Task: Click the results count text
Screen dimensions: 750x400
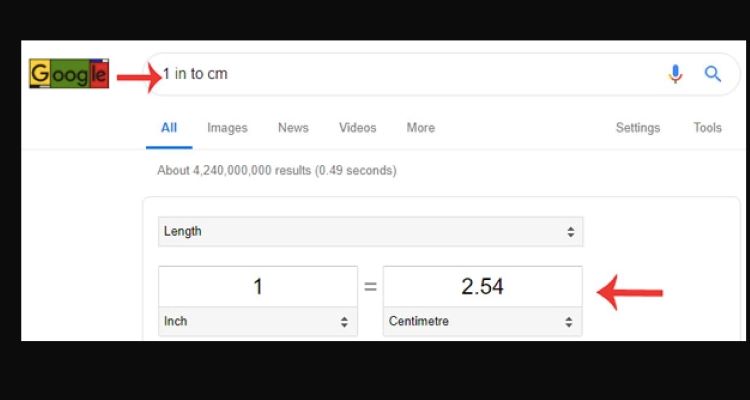Action: click(276, 171)
